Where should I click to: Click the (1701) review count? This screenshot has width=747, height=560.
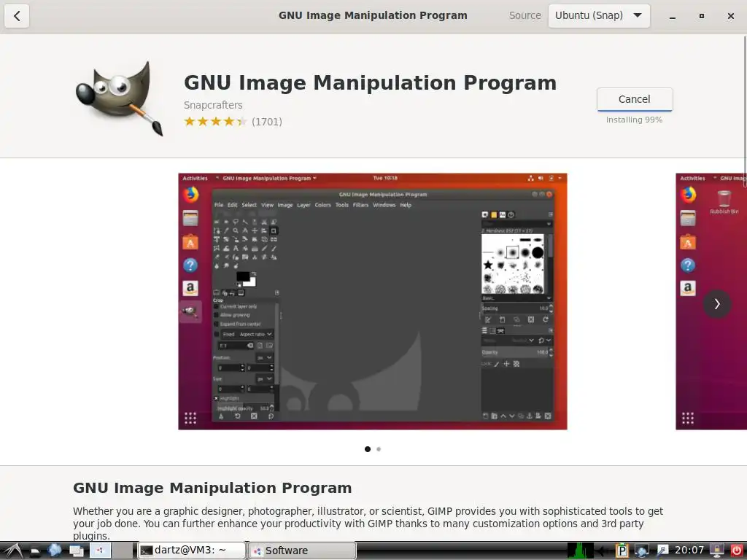click(267, 122)
